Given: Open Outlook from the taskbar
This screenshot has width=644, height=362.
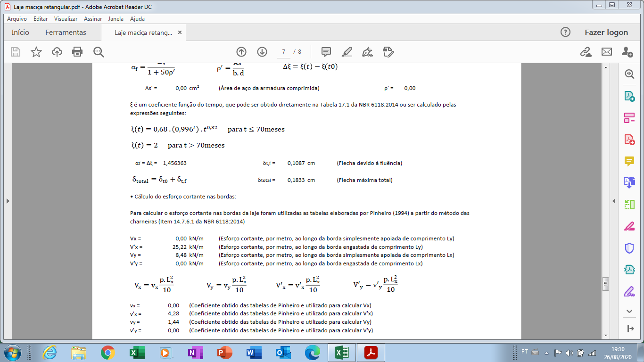Looking at the screenshot, I should pyautogui.click(x=283, y=353).
